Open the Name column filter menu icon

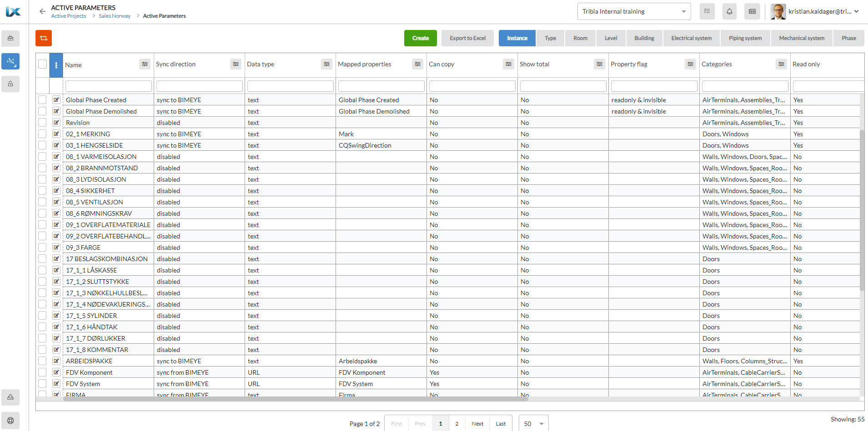145,64
